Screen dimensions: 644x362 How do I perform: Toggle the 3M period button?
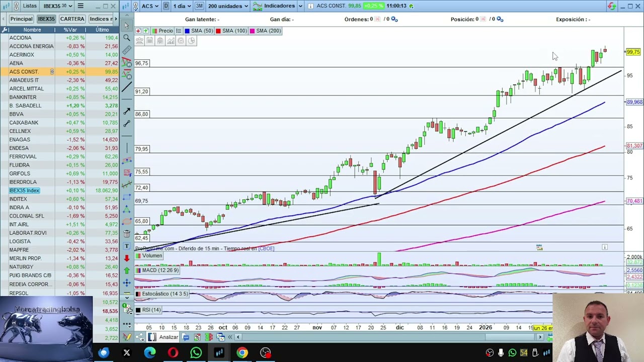[x=199, y=6]
